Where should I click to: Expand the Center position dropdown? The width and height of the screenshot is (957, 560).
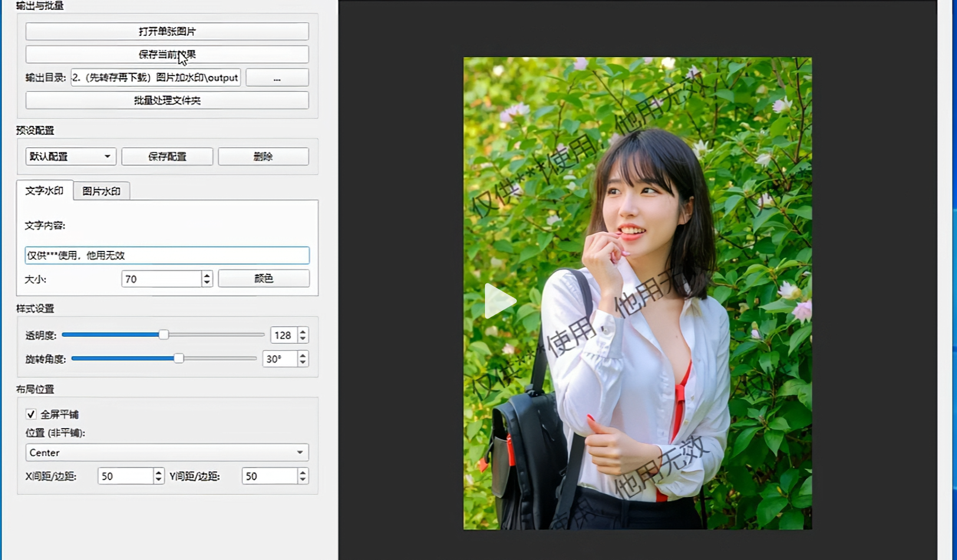click(x=167, y=452)
